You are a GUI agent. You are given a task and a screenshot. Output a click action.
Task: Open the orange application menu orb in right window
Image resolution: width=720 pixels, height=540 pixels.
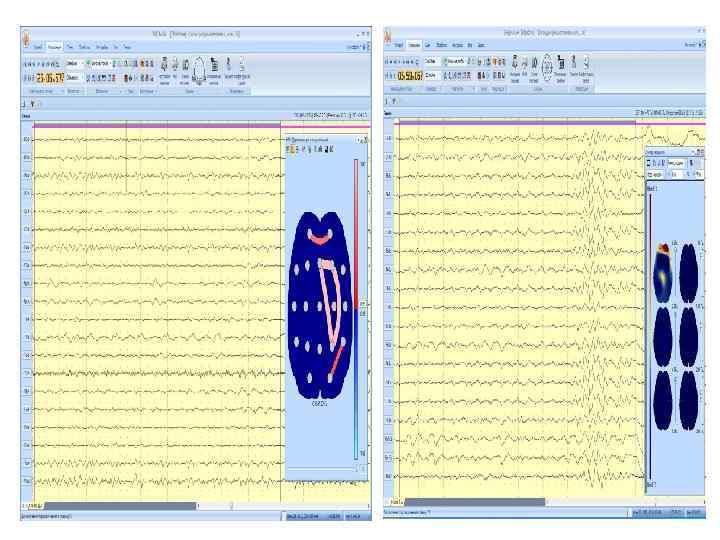pyautogui.click(x=388, y=37)
